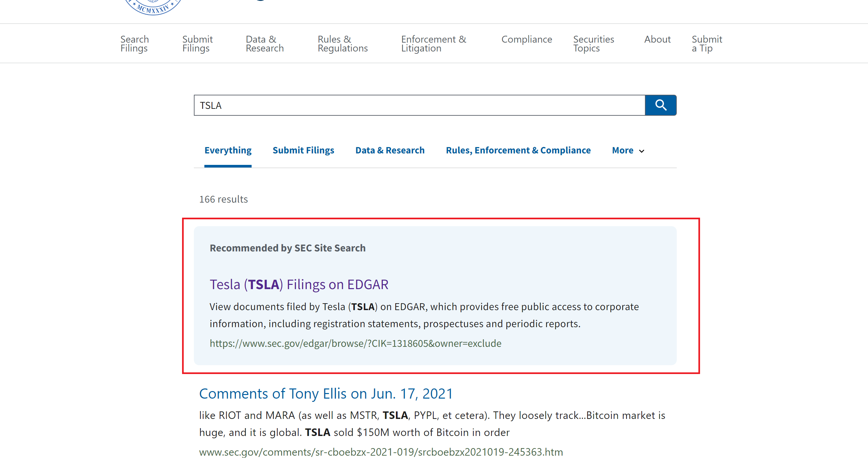Open the Securities Topics menu
Viewport: 868px width, 474px height.
click(594, 43)
